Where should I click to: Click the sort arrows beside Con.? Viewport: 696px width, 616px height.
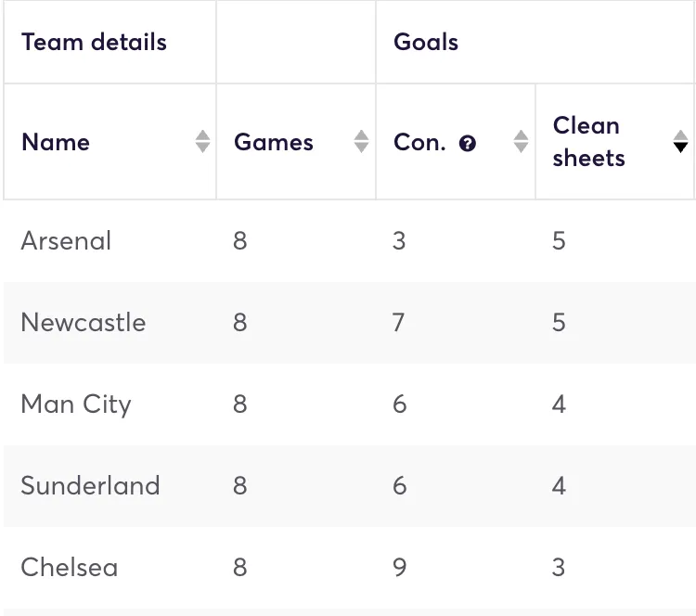coord(522,142)
